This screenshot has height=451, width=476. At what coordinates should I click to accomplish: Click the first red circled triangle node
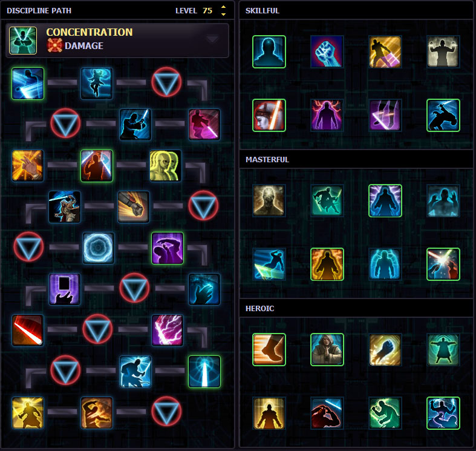tap(166, 82)
